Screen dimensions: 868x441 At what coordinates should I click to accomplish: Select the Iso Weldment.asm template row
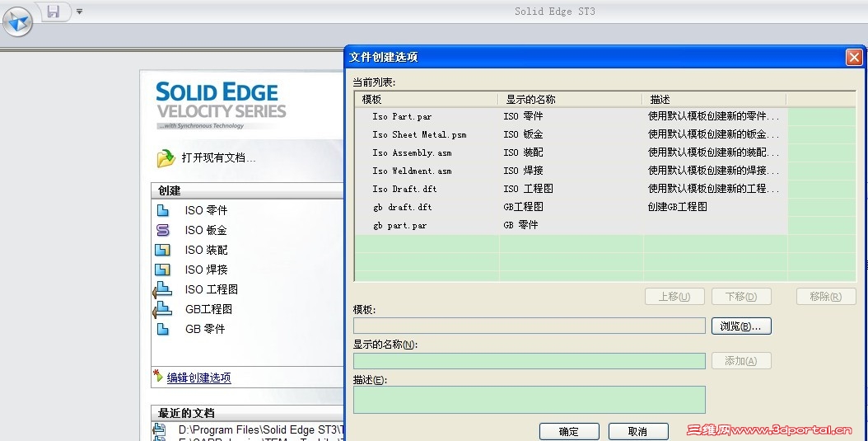click(572, 171)
